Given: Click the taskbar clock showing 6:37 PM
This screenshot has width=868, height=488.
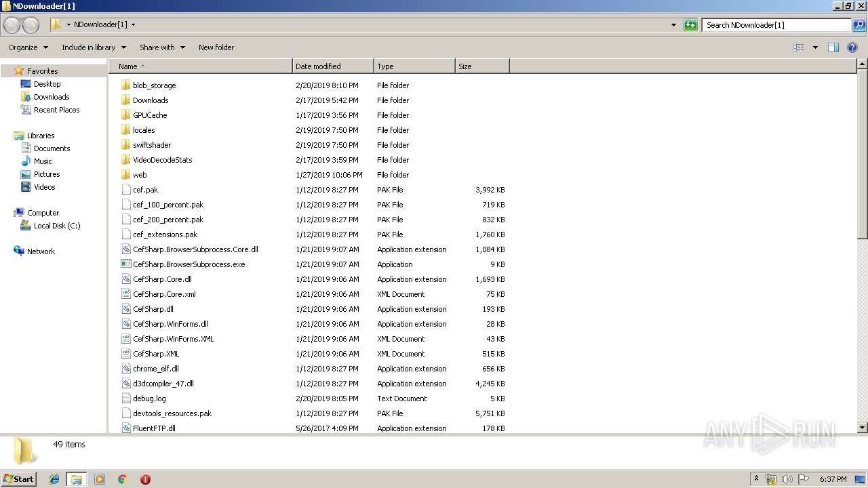Looking at the screenshot, I should 833,479.
